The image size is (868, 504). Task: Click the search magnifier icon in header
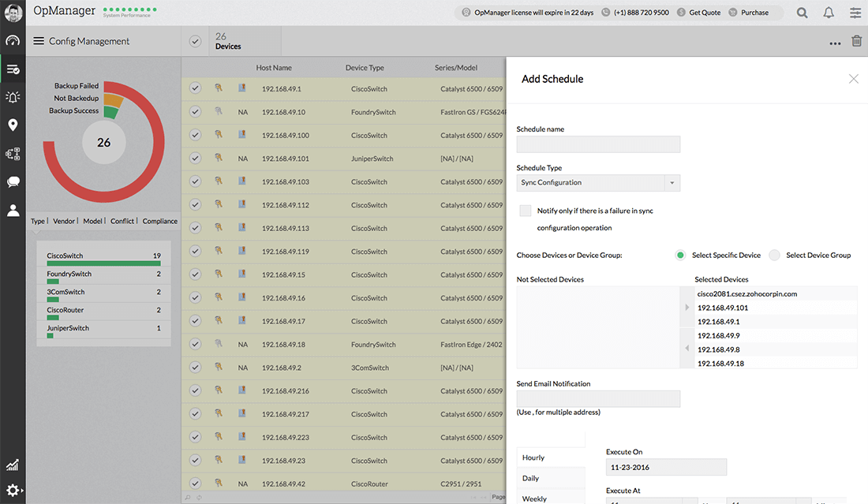point(802,13)
